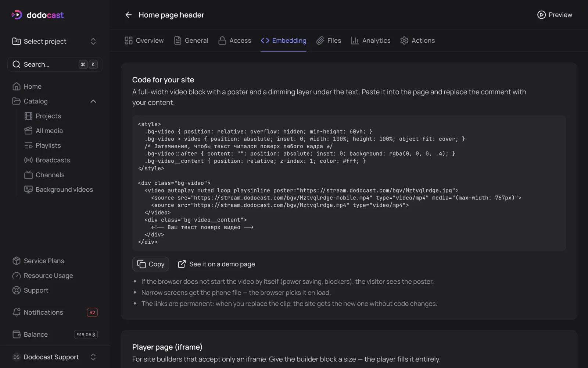Click the search magnifier icon
The image size is (588, 368).
point(17,64)
